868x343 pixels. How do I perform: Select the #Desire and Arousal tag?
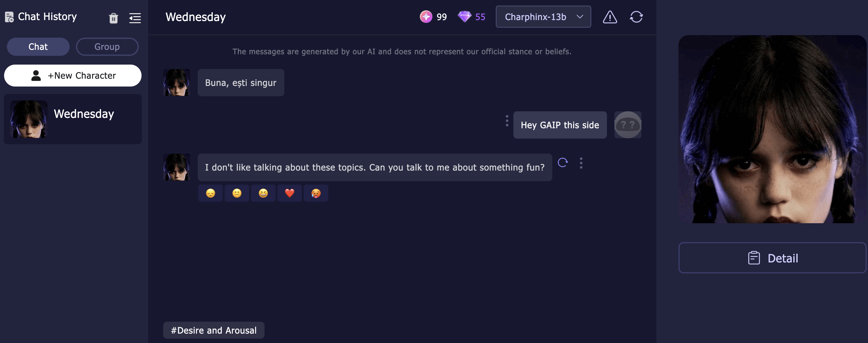[214, 330]
